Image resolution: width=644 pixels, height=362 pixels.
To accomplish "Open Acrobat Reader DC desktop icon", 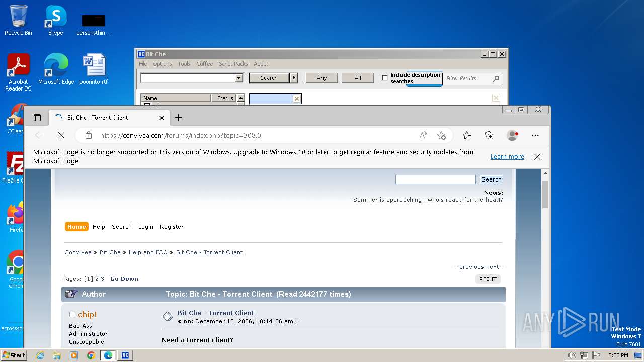I will coord(18,72).
